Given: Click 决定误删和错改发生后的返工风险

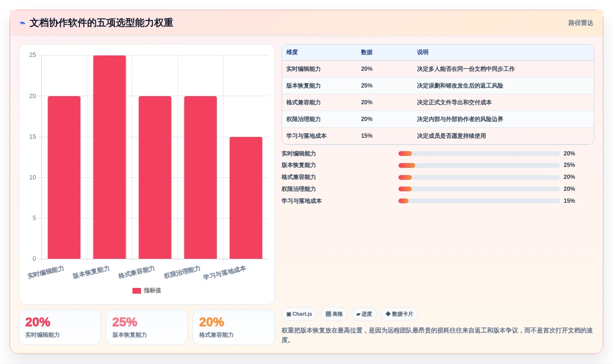Looking at the screenshot, I should 460,86.
